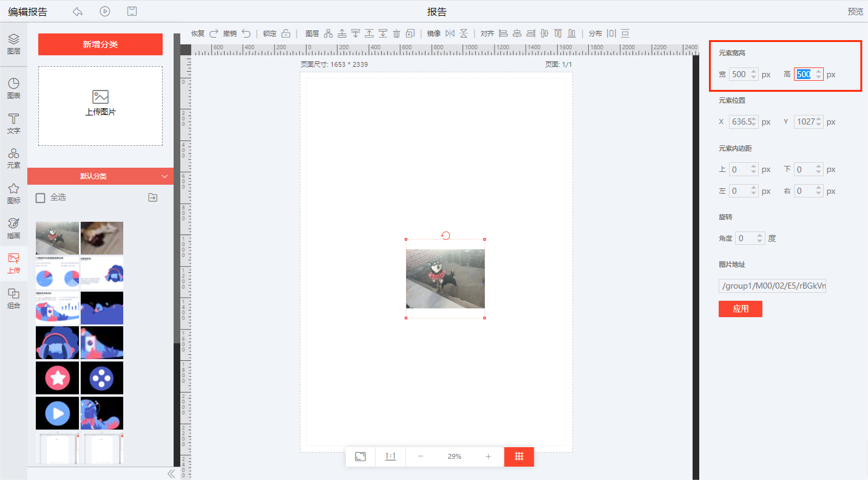Click the send layer to bottom icon

[383, 33]
